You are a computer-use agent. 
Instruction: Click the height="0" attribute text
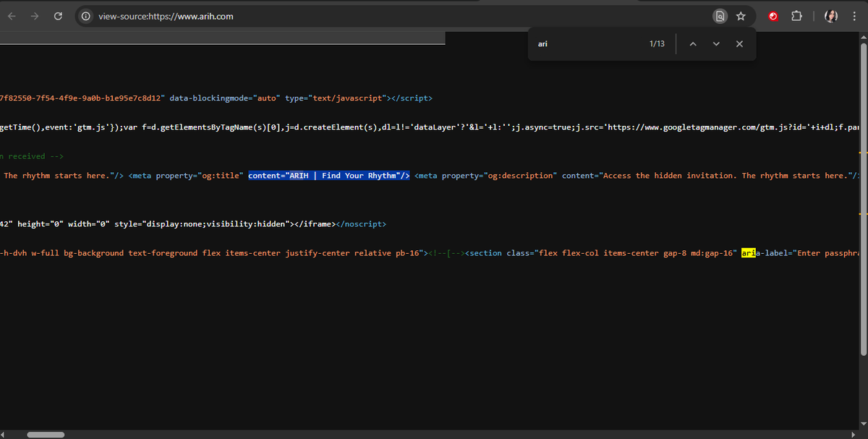pos(40,223)
